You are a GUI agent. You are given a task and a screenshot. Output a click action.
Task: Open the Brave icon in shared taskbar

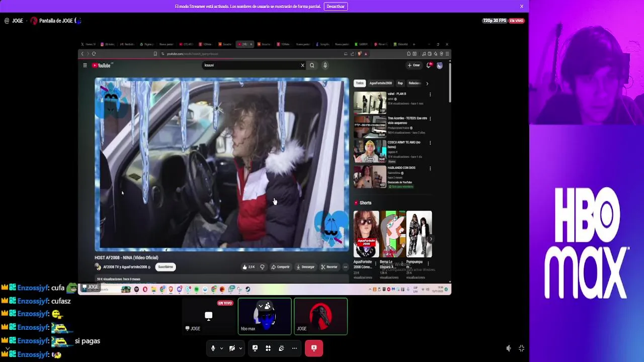(171, 289)
